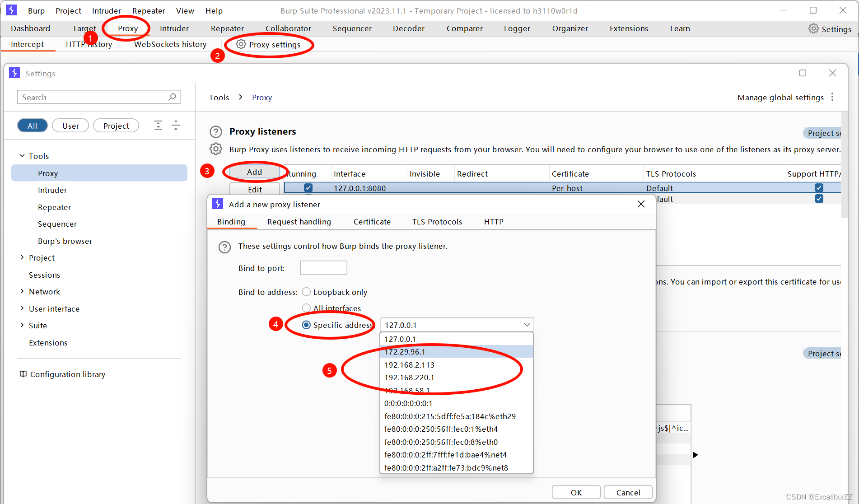The height and width of the screenshot is (504, 859).
Task: Open the Collaborator main tab
Action: (x=288, y=28)
